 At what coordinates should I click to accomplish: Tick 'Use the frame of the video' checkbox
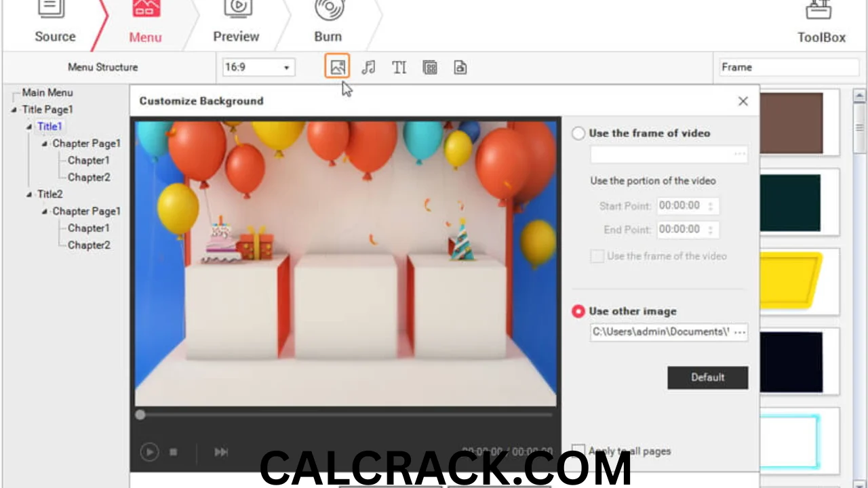tap(597, 256)
